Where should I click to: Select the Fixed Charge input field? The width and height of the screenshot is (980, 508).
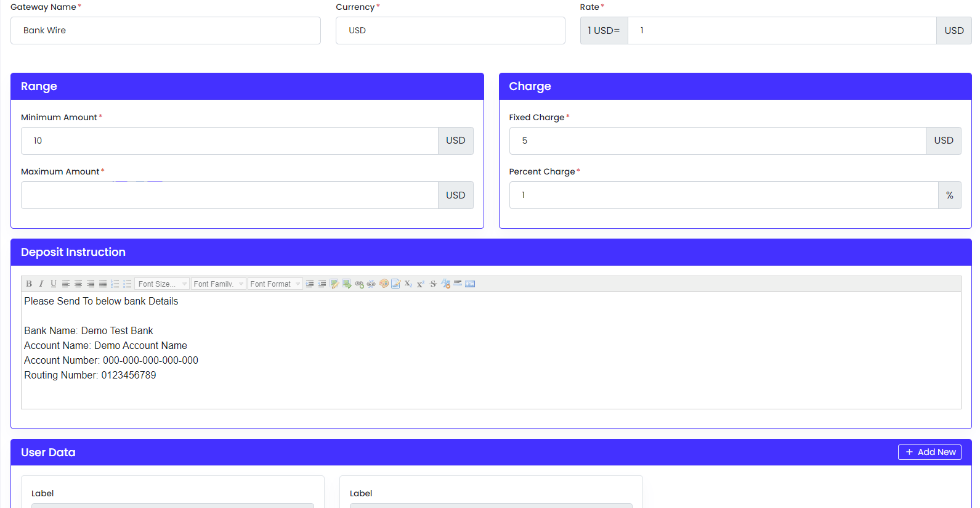(717, 141)
